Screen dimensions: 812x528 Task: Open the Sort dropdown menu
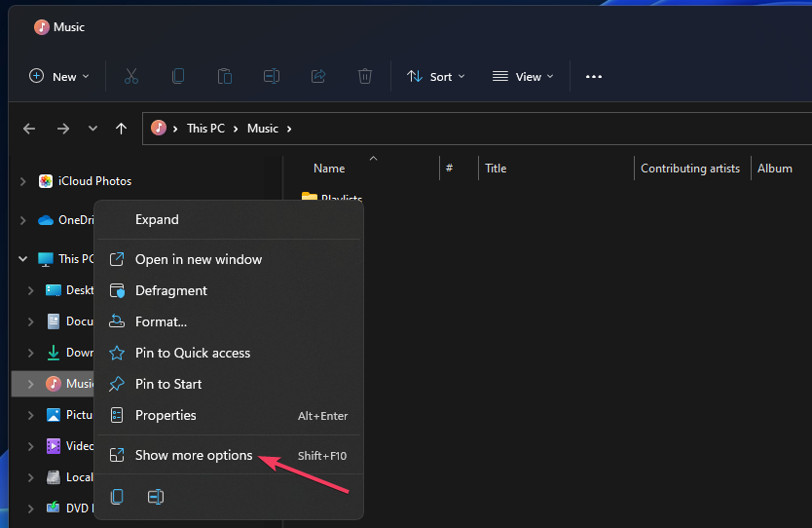(x=436, y=77)
